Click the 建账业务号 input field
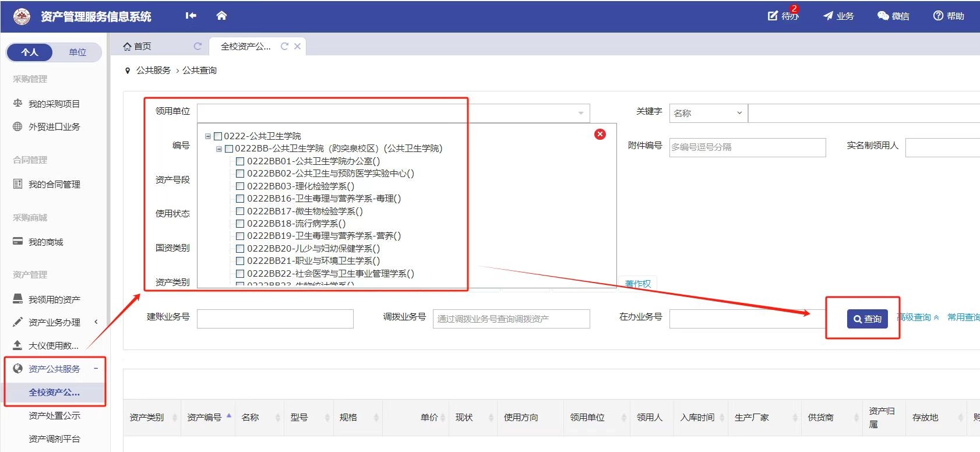This screenshot has height=452, width=980. click(275, 319)
